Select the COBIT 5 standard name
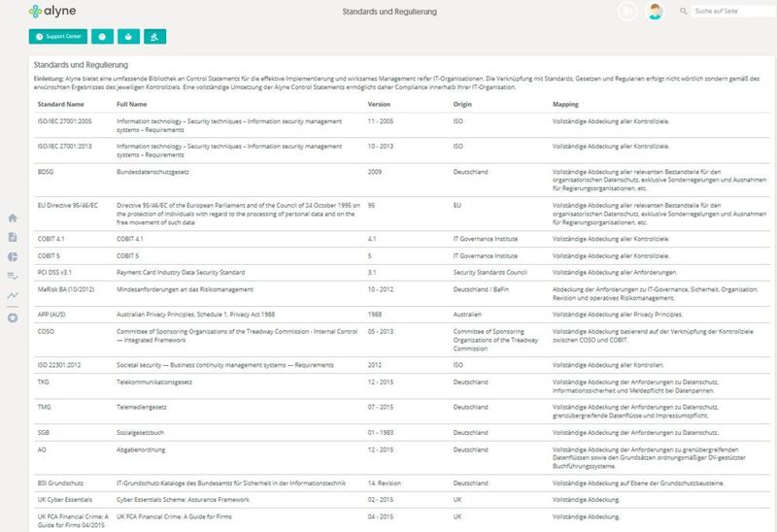The height and width of the screenshot is (532, 777). pos(49,256)
